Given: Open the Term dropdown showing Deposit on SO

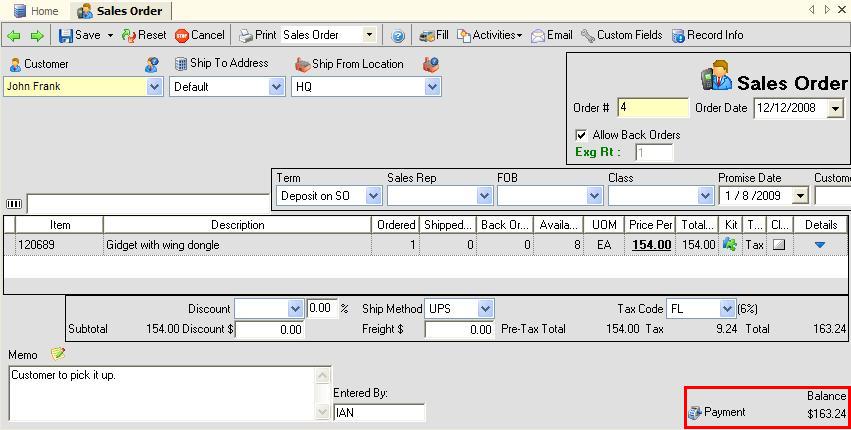Looking at the screenshot, I should [x=373, y=196].
